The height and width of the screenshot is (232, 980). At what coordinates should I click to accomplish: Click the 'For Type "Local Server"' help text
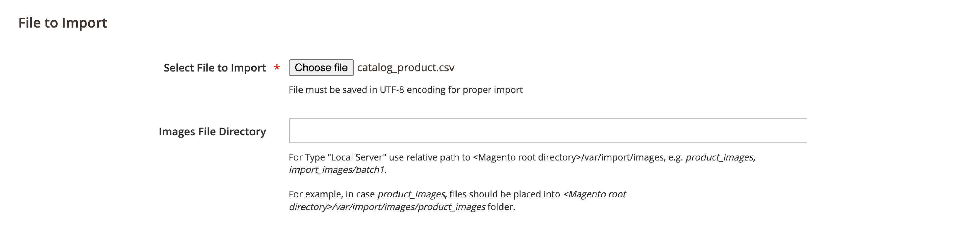338,157
